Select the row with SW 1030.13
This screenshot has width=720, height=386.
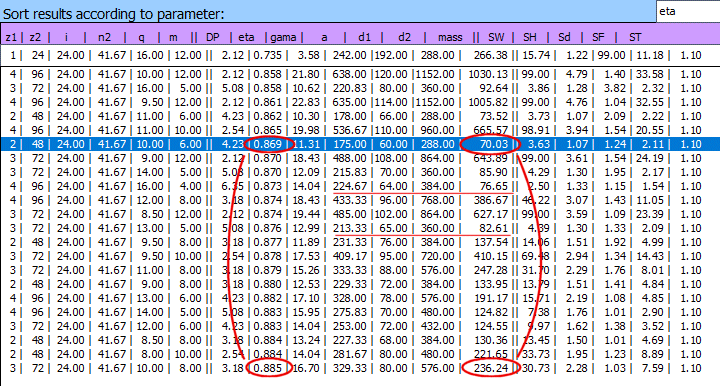pos(360,74)
